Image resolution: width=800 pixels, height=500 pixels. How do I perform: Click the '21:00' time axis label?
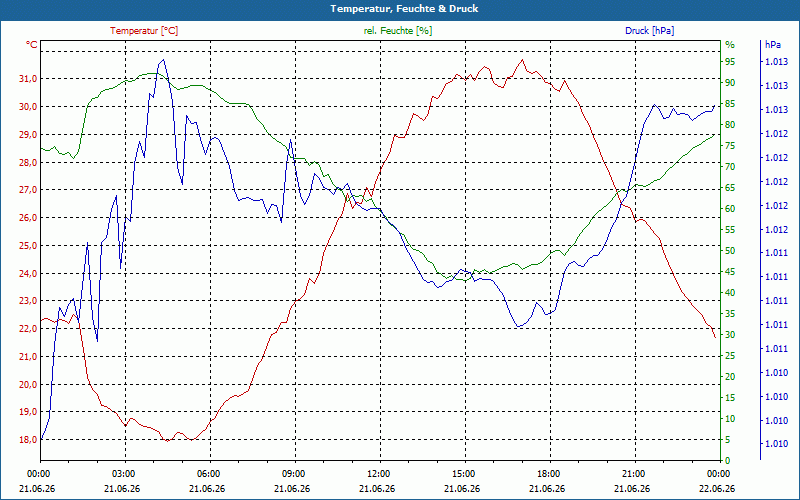633,473
